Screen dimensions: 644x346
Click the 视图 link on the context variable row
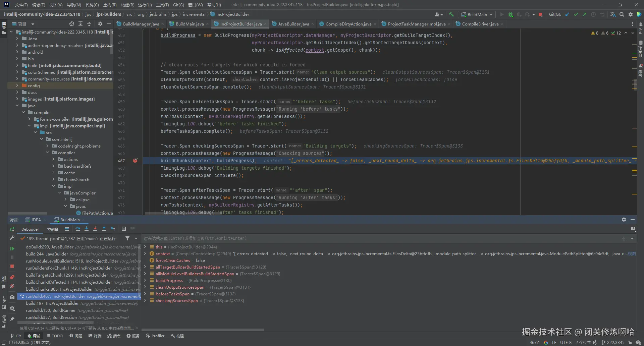coord(632,253)
